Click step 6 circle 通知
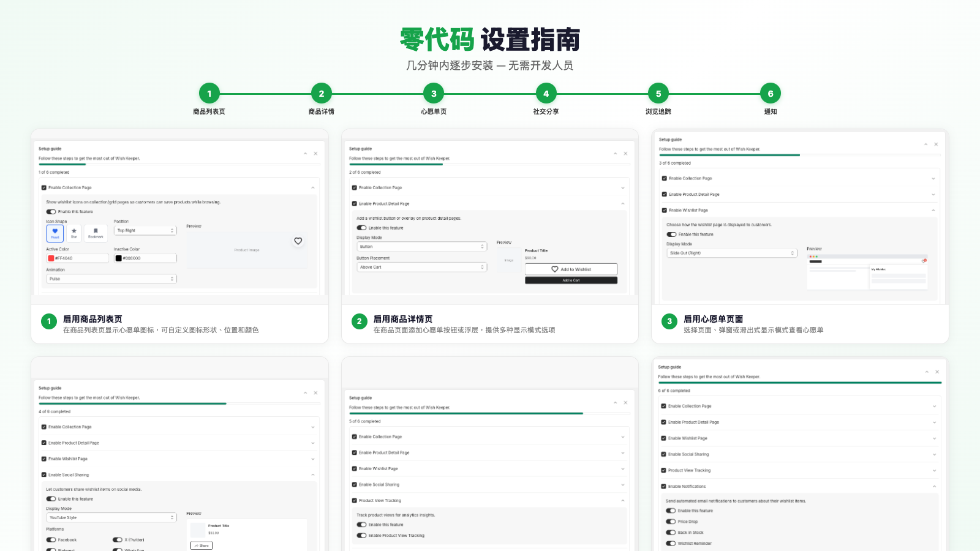 tap(770, 94)
